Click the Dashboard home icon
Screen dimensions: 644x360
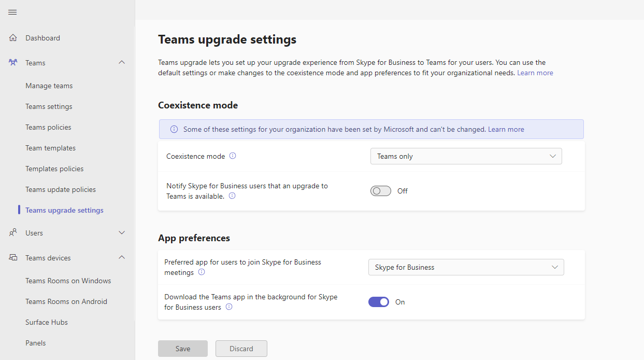click(x=13, y=38)
